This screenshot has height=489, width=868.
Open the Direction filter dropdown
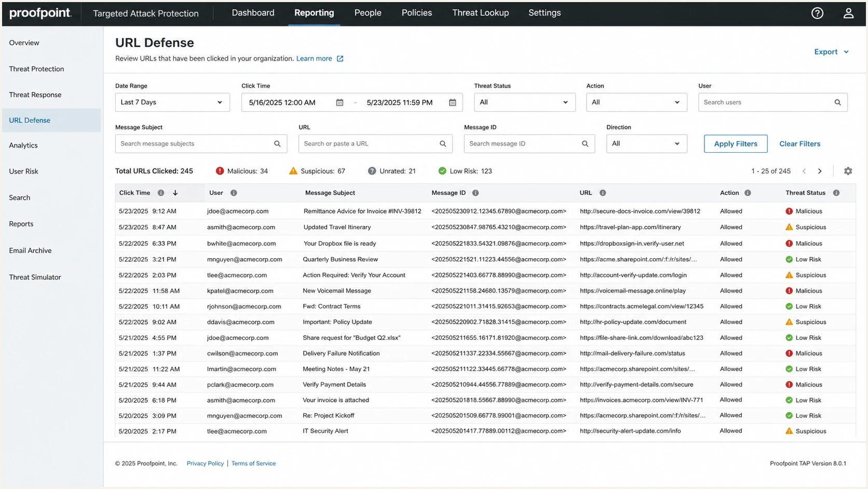tap(646, 144)
